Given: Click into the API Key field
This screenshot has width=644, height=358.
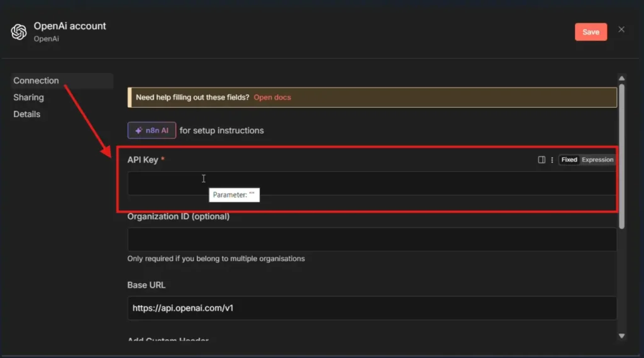Looking at the screenshot, I should pyautogui.click(x=372, y=183).
